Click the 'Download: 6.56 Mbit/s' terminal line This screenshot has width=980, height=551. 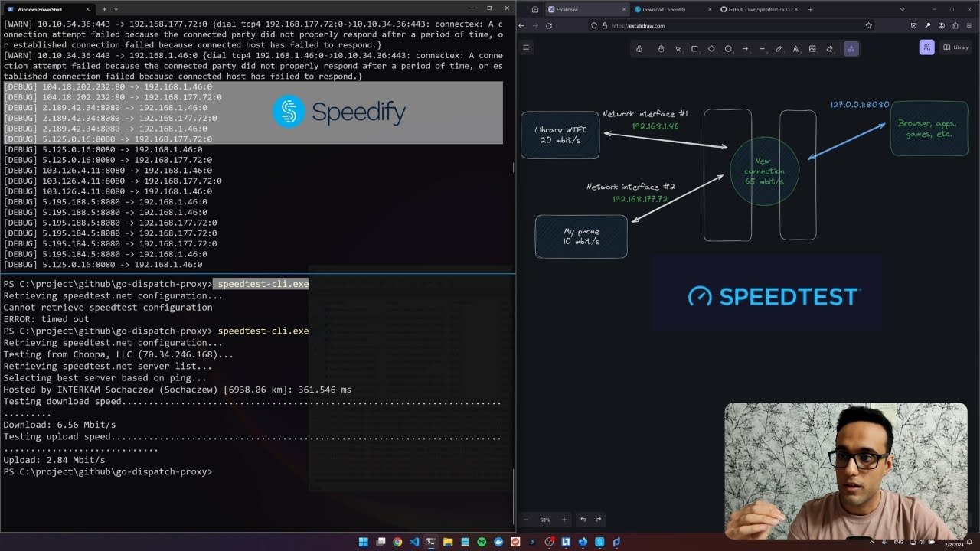(60, 425)
